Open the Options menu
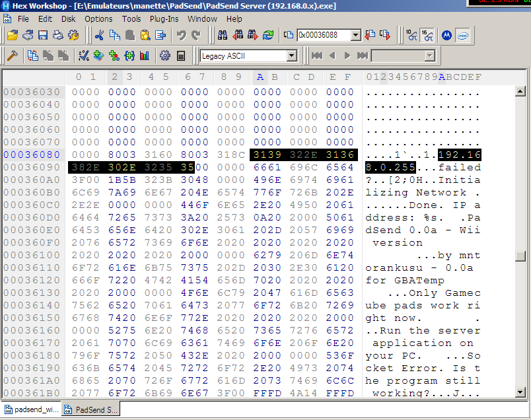 point(98,19)
